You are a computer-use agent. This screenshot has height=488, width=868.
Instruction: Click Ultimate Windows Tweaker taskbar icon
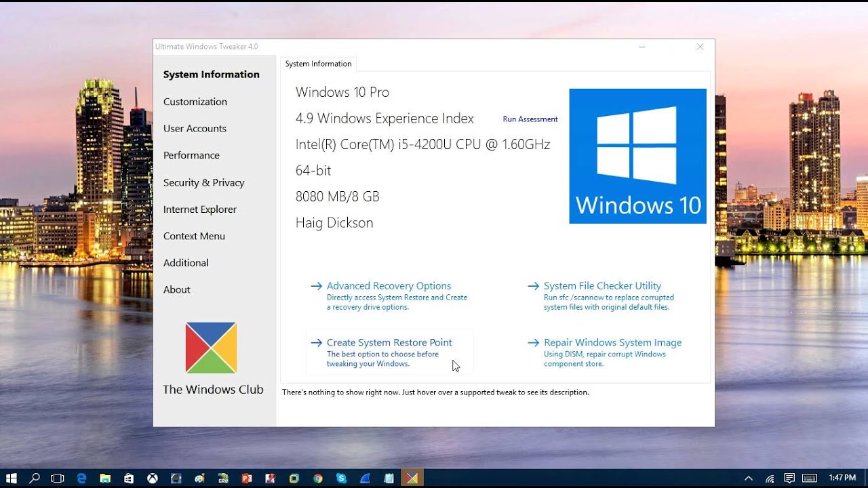tap(412, 478)
